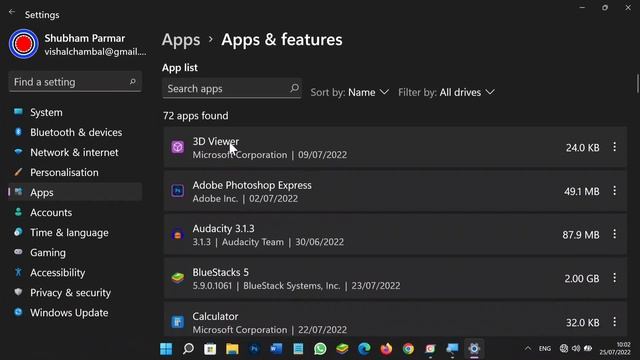Click the 49.1 MB size value

[582, 191]
